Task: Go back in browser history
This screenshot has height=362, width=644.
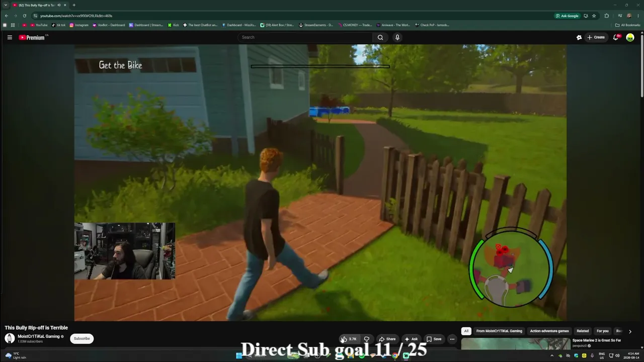Action: [6, 16]
